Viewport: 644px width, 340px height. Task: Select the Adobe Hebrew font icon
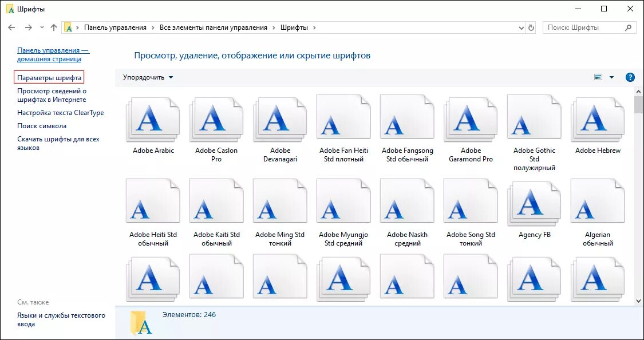click(x=598, y=119)
